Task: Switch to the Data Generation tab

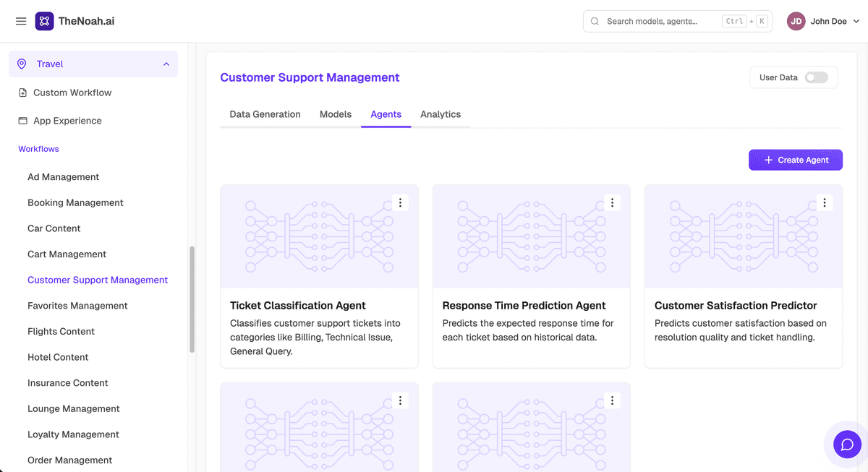Action: (265, 114)
